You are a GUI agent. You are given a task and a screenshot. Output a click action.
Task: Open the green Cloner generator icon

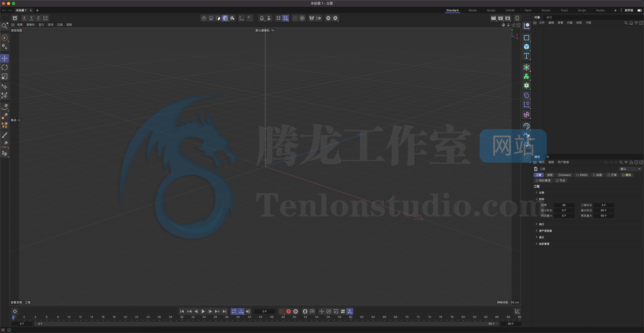coord(526,76)
